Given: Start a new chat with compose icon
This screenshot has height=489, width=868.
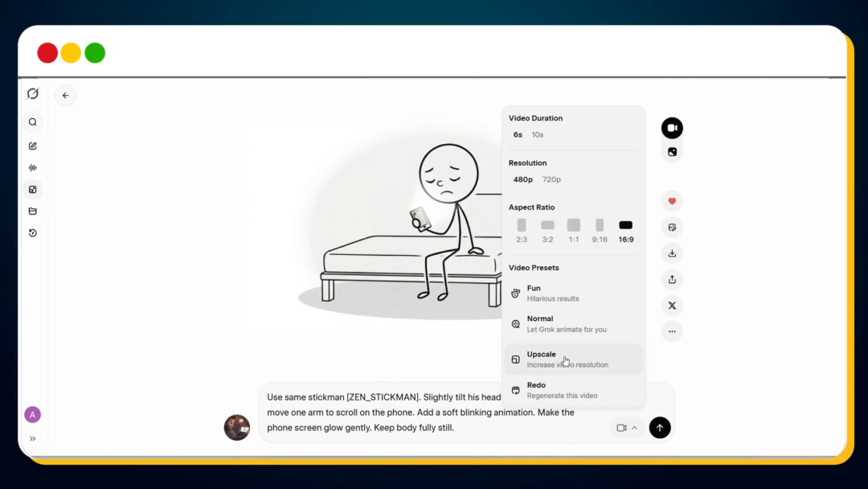Looking at the screenshot, I should [33, 146].
